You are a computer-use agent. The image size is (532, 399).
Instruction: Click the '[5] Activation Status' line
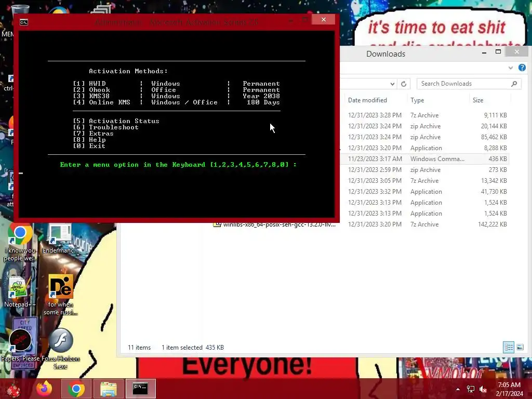tap(116, 121)
